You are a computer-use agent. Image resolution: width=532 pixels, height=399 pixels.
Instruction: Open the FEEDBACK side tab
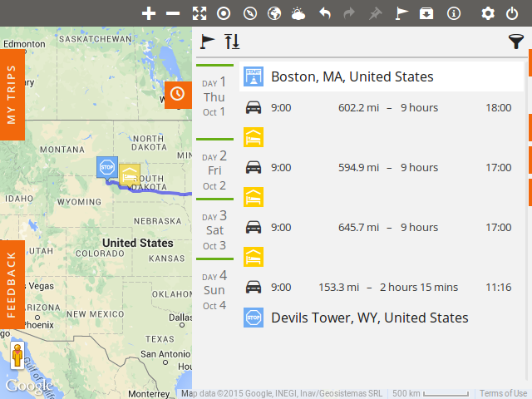(12, 284)
